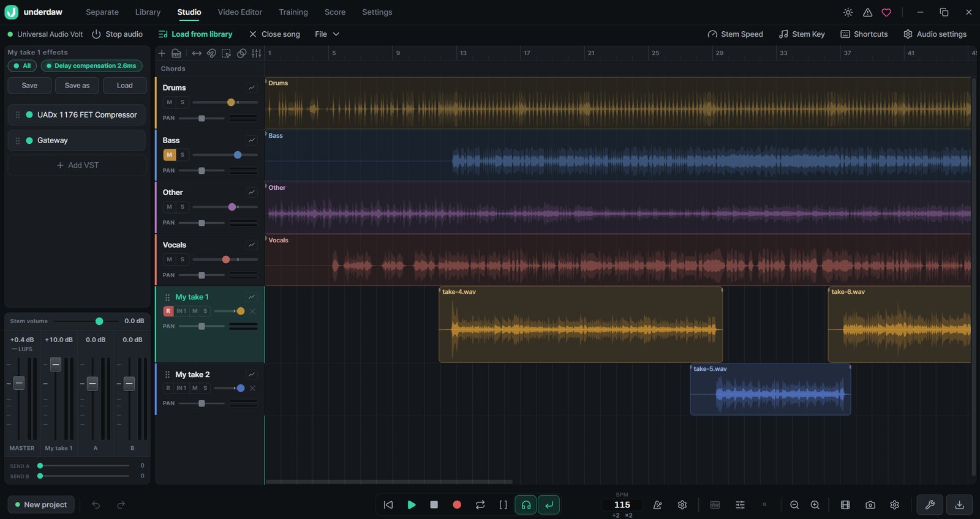Open the metronome icon beside BPM
The height and width of the screenshot is (519, 980).
658,505
